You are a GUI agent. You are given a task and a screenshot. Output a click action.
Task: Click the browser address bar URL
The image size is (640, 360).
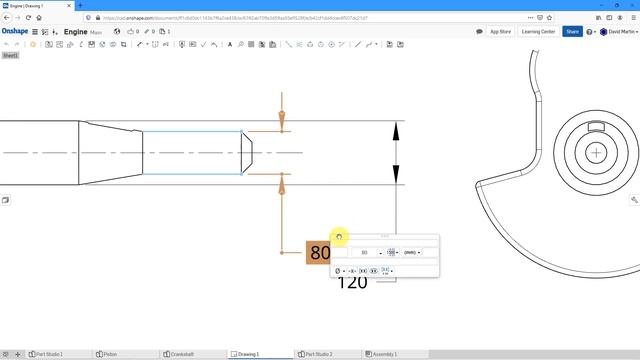click(235, 18)
